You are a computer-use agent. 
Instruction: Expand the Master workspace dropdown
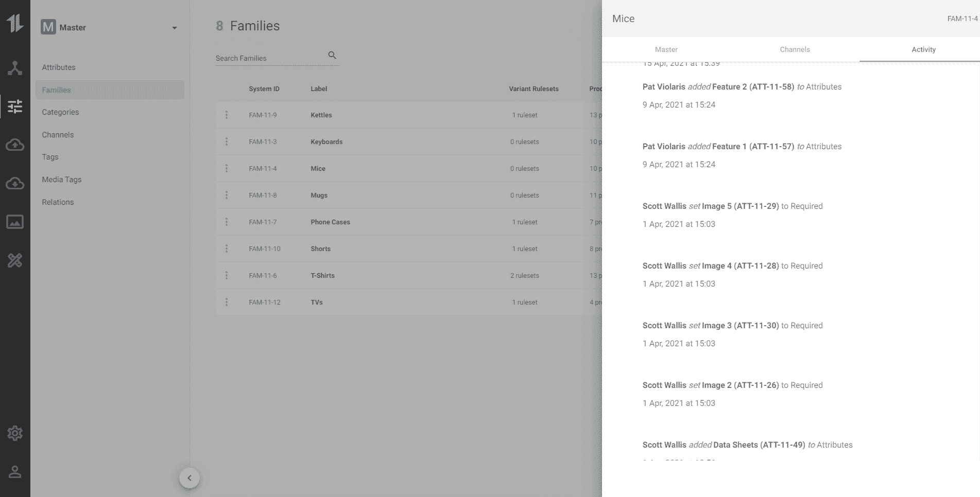pyautogui.click(x=175, y=28)
